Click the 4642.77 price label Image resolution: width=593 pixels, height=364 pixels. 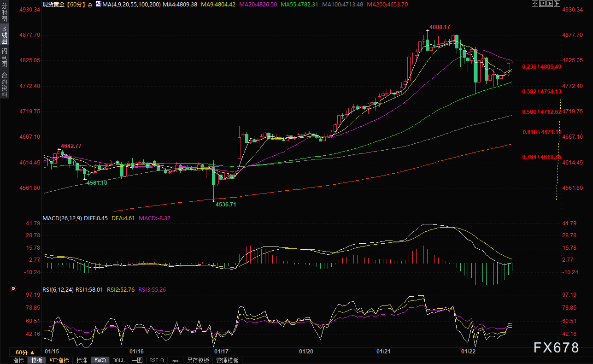click(x=71, y=146)
